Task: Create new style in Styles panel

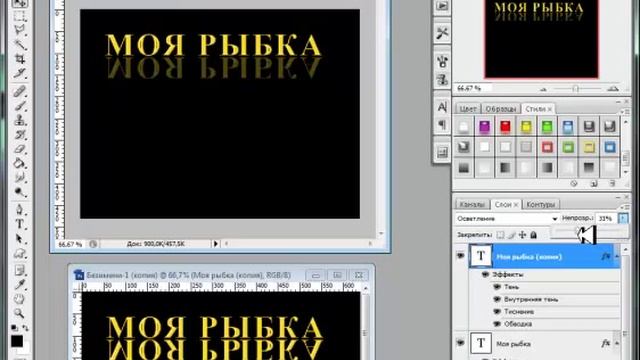Action: (594, 184)
